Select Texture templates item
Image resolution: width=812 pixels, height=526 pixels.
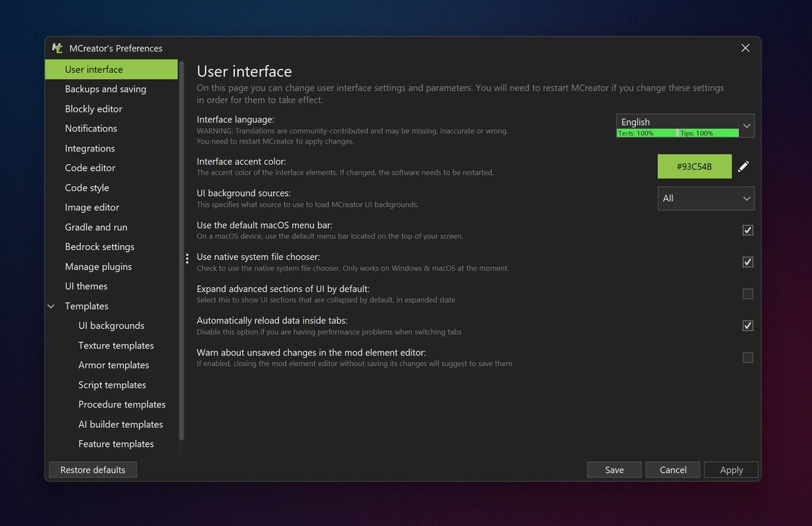116,345
